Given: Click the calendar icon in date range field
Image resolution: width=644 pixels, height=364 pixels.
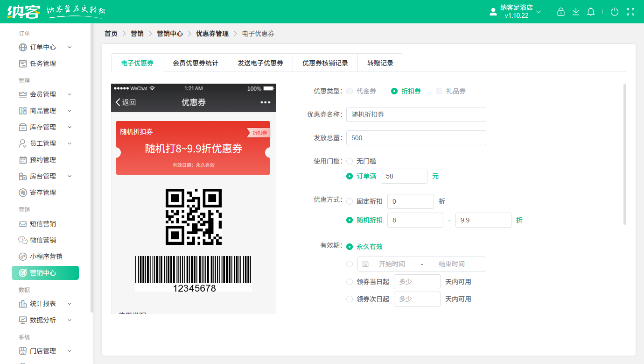Looking at the screenshot, I should point(365,264).
